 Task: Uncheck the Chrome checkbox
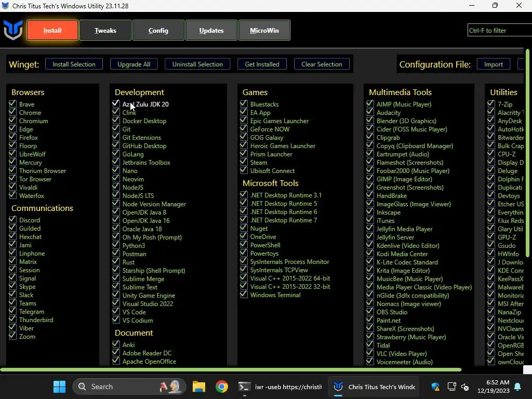tap(12, 112)
